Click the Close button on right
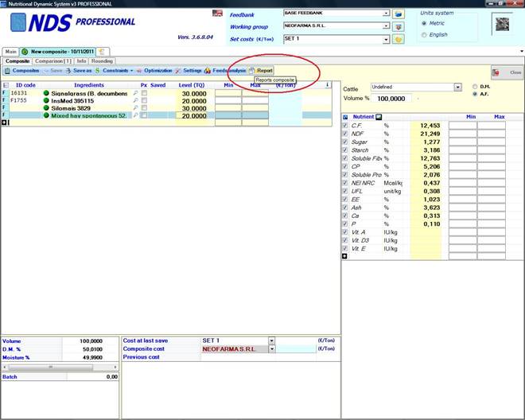This screenshot has width=525, height=420. click(507, 72)
